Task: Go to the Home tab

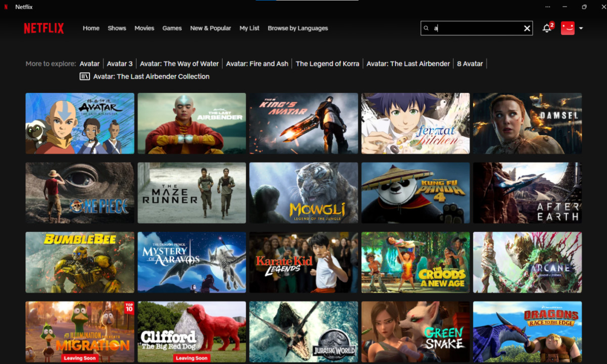Action: coord(91,28)
